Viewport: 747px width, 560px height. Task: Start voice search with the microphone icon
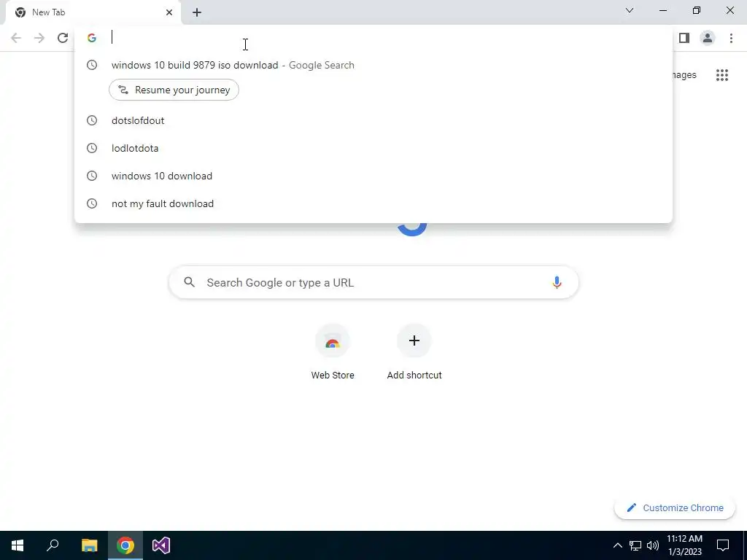pyautogui.click(x=557, y=282)
